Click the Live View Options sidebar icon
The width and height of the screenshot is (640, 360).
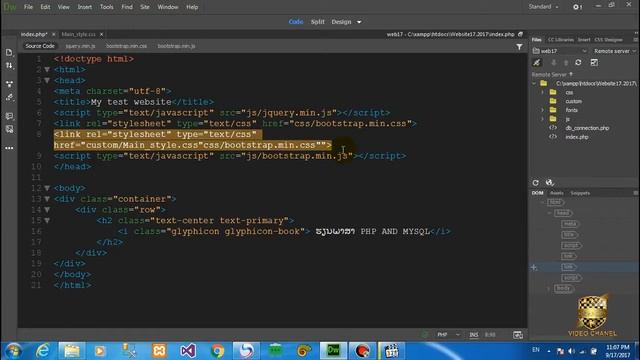click(9, 84)
